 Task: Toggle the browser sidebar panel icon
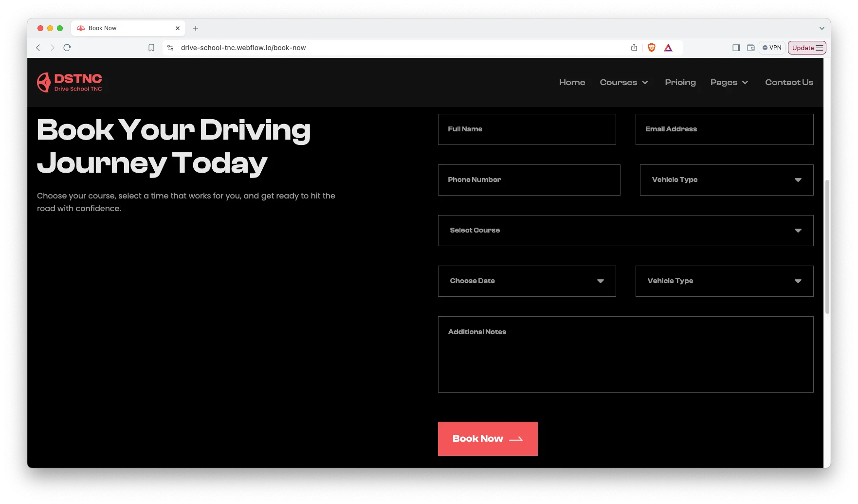[736, 48]
